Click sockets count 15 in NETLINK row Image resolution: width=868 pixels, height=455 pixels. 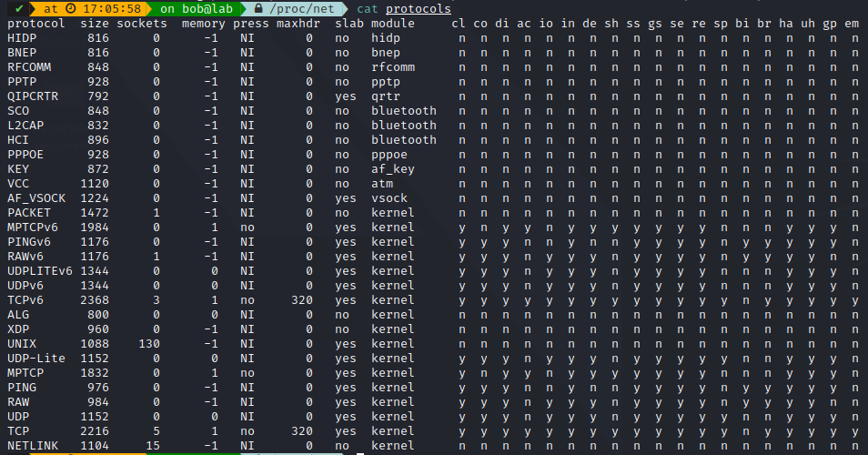153,446
